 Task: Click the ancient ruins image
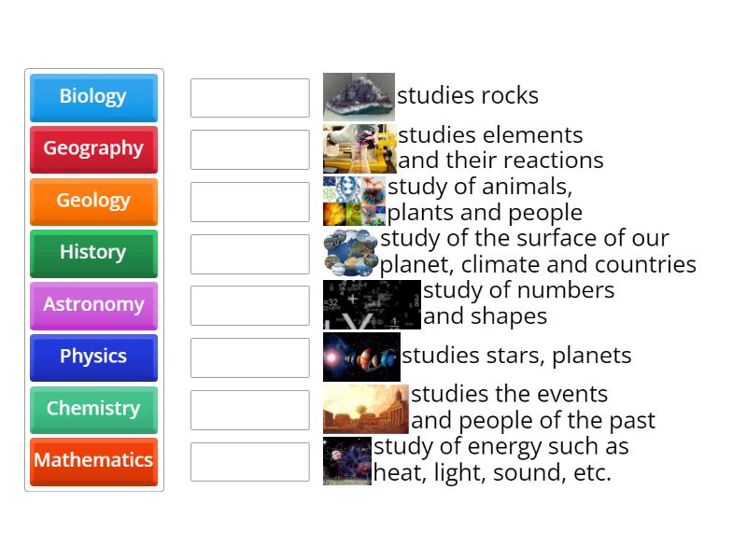[365, 408]
